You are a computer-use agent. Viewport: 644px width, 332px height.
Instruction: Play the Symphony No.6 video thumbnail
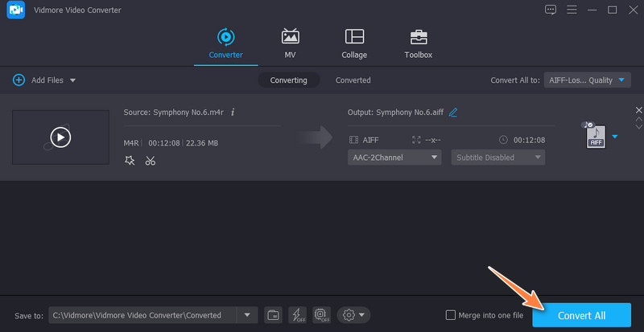(x=60, y=137)
